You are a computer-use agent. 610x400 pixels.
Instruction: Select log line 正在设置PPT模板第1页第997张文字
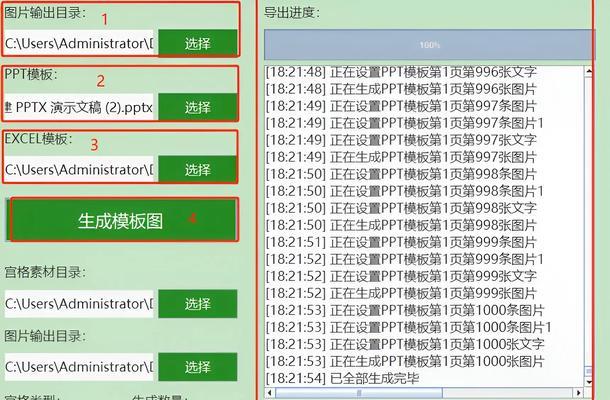[401, 140]
